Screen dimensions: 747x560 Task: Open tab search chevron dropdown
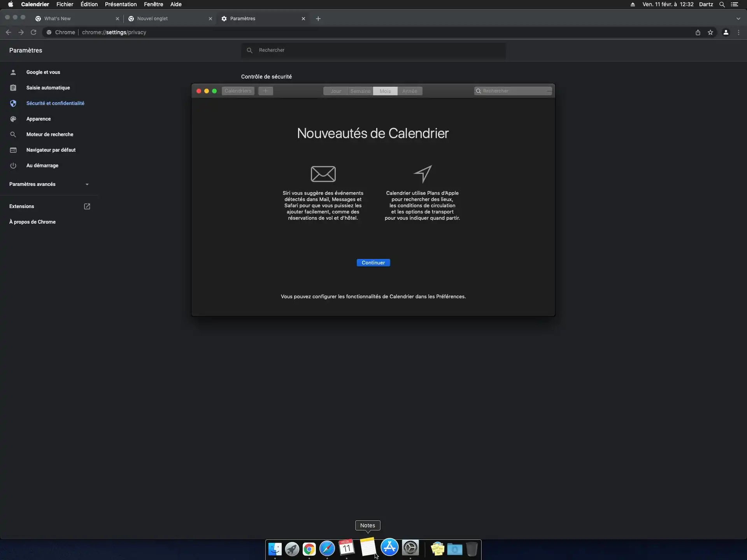(738, 19)
